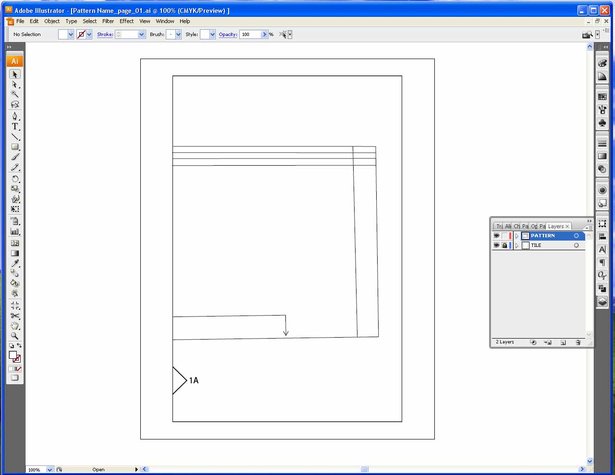This screenshot has height=475, width=615.
Task: Swap fill and stroke colors
Action: pos(19,346)
